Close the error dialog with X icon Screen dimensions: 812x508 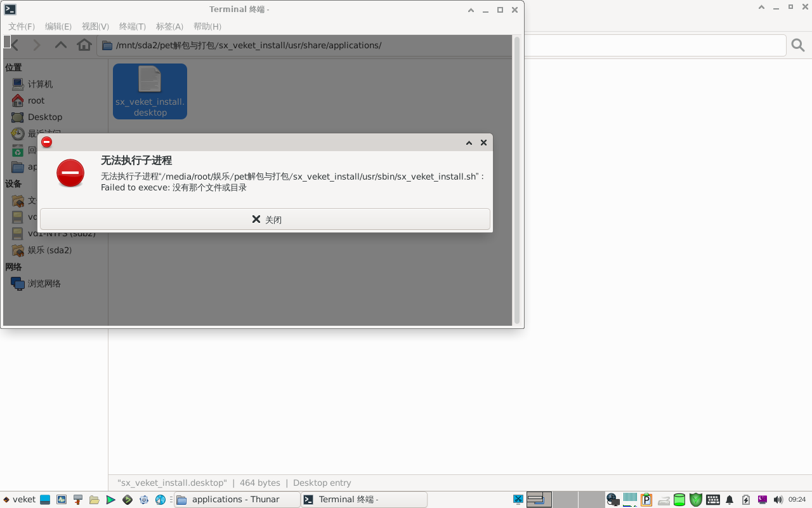coord(483,143)
